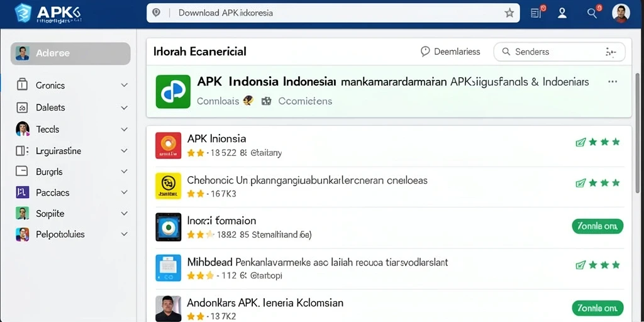This screenshot has width=644, height=322.
Task: Click the Connloais label in featured card
Action: pos(218,101)
